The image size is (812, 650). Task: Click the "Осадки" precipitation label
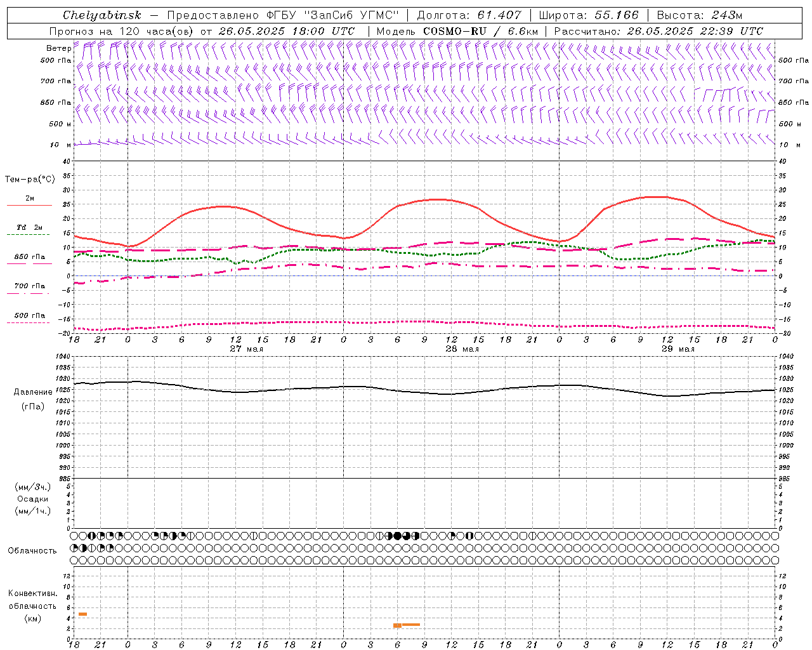[x=32, y=499]
